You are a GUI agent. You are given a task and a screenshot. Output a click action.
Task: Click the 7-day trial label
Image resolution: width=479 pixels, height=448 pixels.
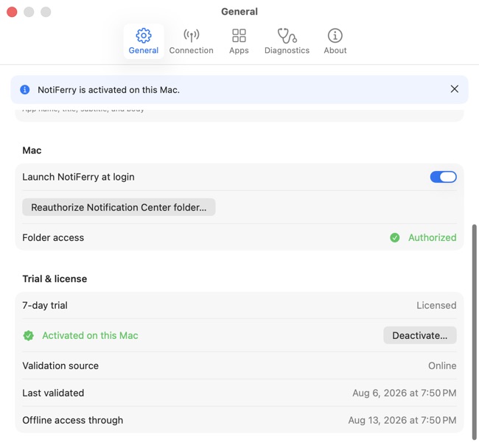(x=45, y=305)
